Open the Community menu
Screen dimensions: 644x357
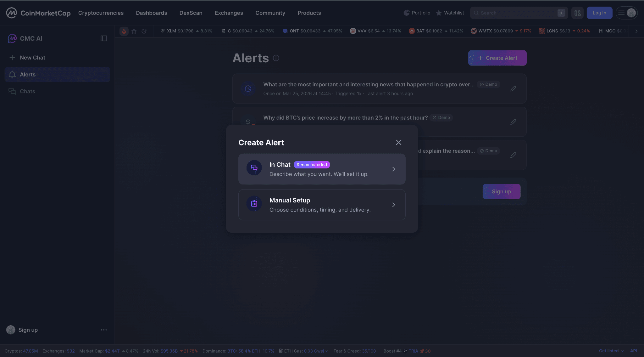click(x=270, y=13)
